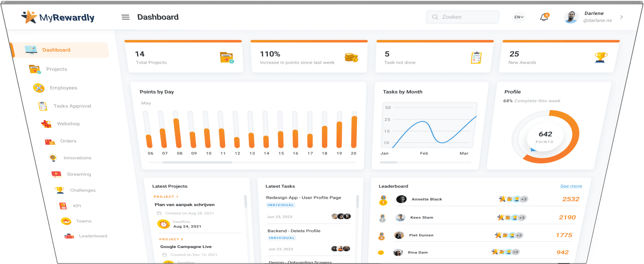The width and height of the screenshot is (644, 264).
Task: Open Backend - Delete Profile task
Action: pos(294,231)
